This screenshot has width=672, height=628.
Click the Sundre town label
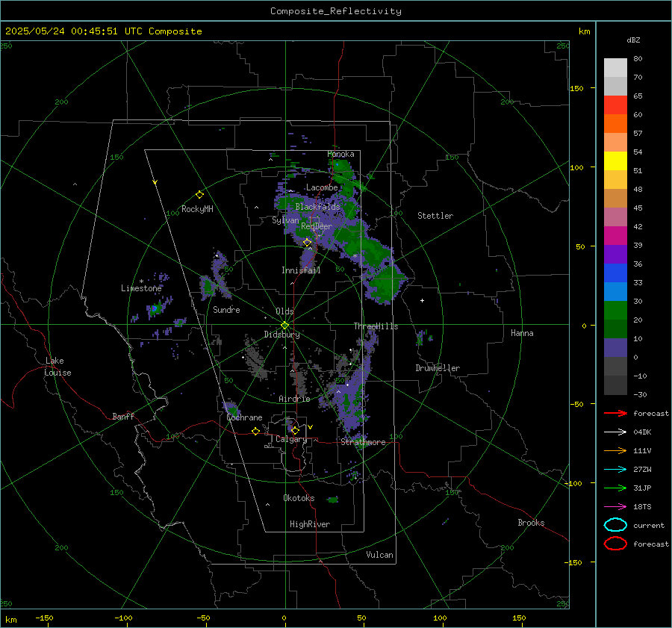point(226,309)
